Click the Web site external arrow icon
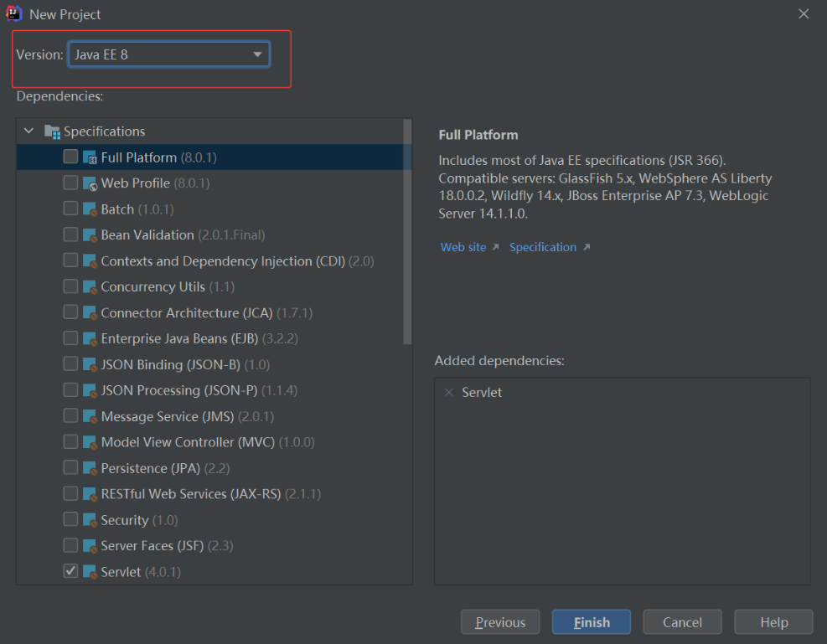827x644 pixels. point(495,247)
